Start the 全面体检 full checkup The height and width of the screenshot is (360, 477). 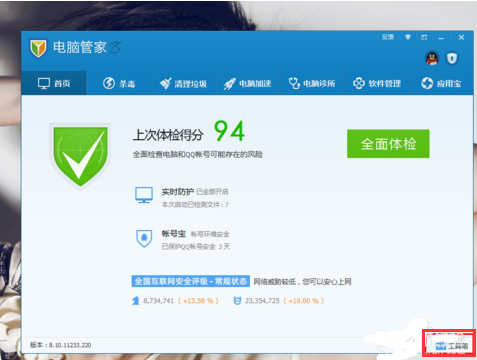388,144
